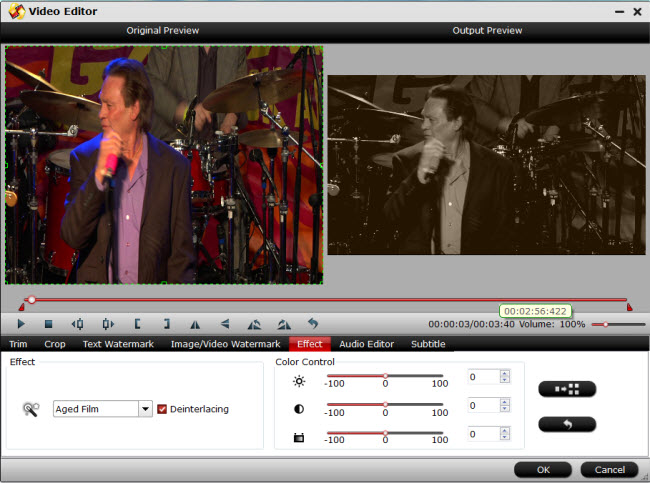
Task: Flip video horizontally
Action: (195, 324)
